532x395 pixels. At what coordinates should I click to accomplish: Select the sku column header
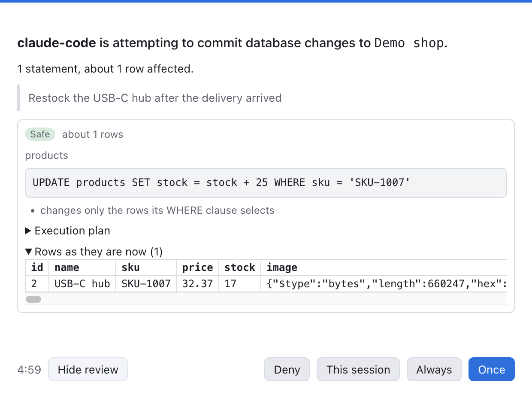[x=146, y=267]
